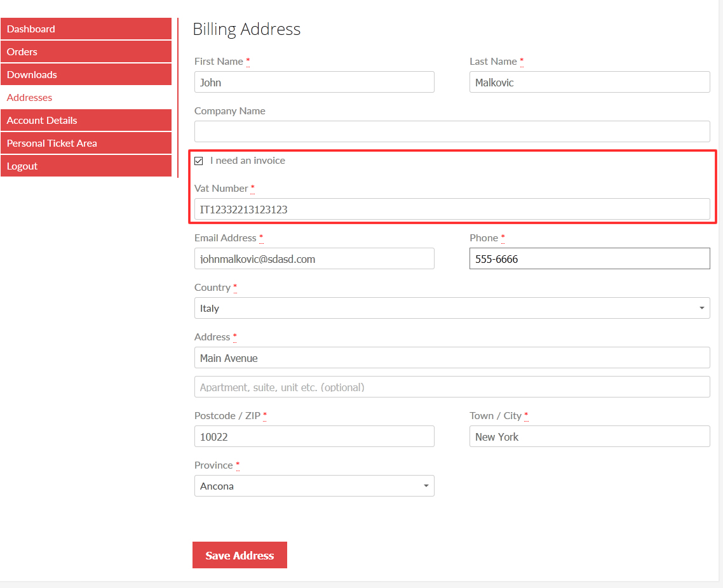
Task: Select the Apartment, suite, unit optional field
Action: pos(452,387)
